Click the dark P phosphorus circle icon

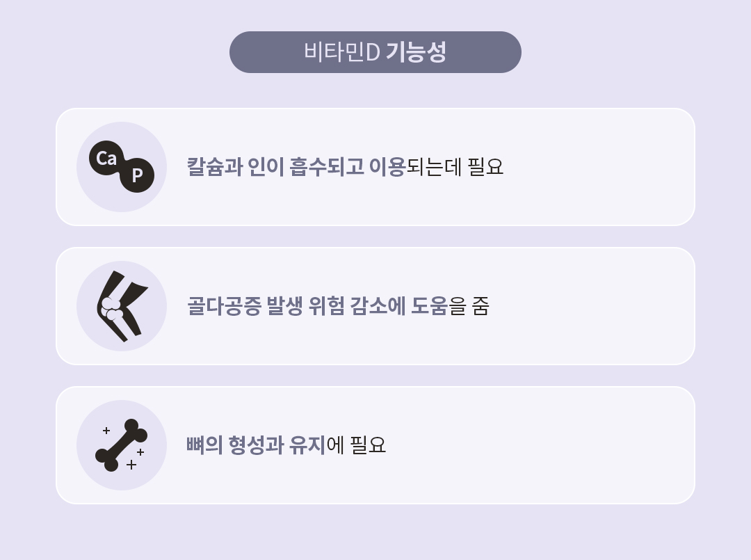coord(138,176)
